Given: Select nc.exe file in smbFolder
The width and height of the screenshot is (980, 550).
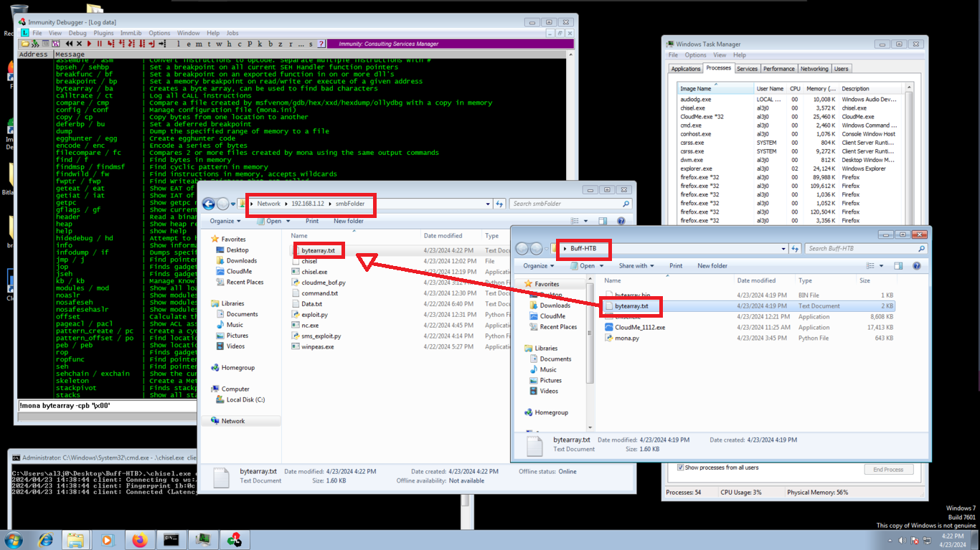Looking at the screenshot, I should point(310,325).
